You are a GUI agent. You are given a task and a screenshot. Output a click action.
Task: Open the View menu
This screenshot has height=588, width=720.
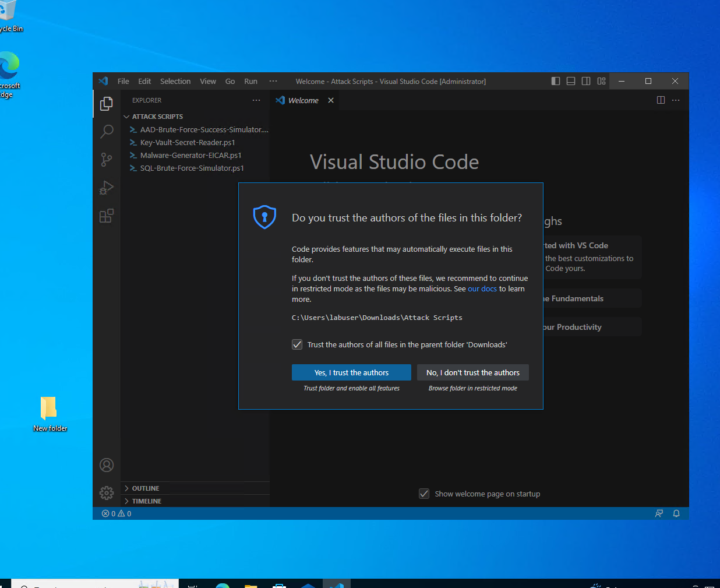coord(208,81)
